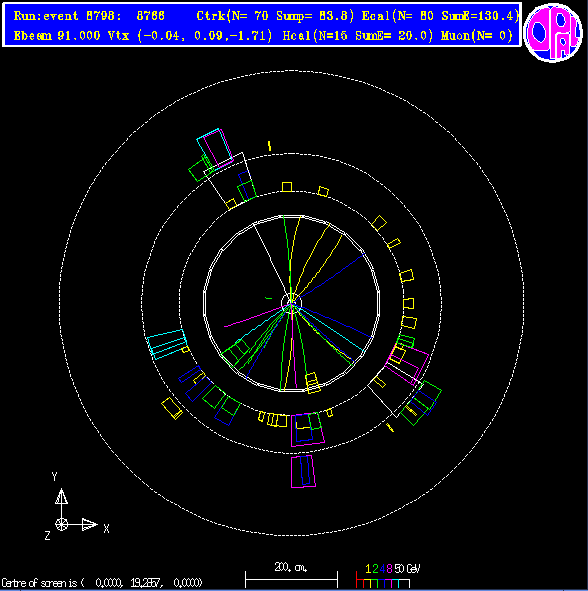This screenshot has width=588, height=591.
Task: Click the Z axis circle marker
Action: (x=61, y=524)
